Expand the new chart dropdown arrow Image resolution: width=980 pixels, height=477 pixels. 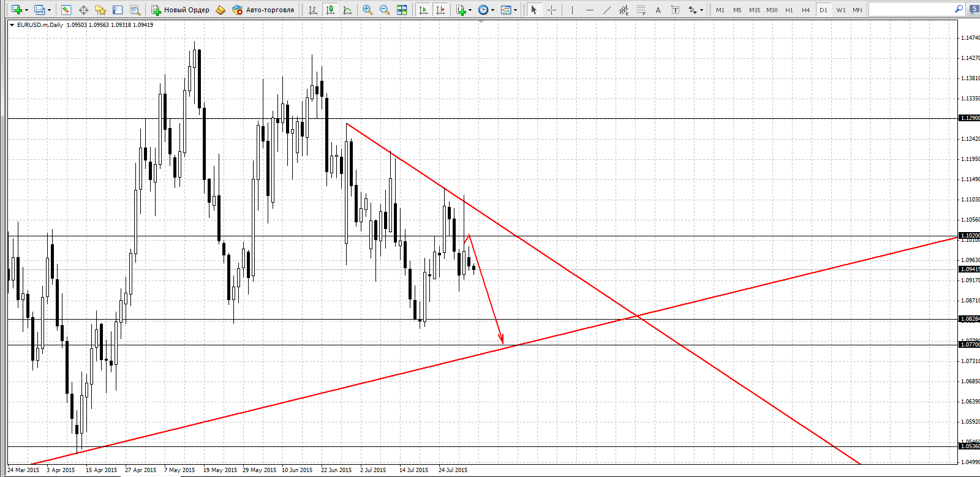click(26, 10)
